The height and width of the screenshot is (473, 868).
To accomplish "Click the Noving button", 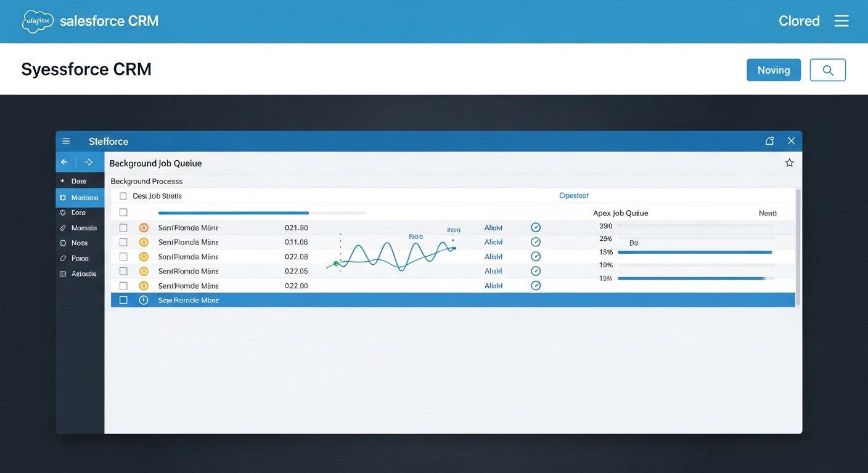I will pyautogui.click(x=774, y=70).
